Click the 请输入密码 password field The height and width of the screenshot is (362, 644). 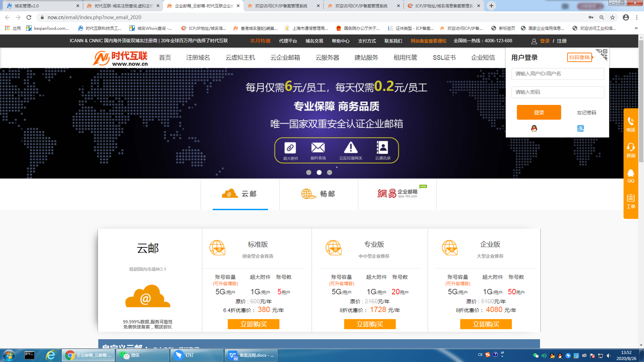(x=558, y=92)
